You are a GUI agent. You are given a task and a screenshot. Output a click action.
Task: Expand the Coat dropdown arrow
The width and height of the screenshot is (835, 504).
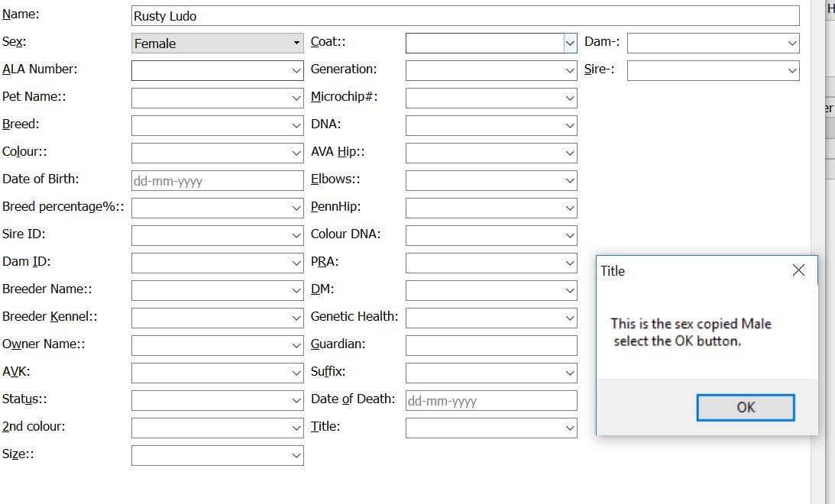point(569,44)
